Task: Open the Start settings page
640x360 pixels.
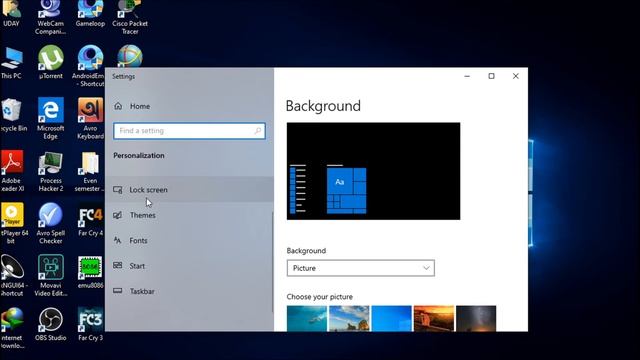Action: 189,266
